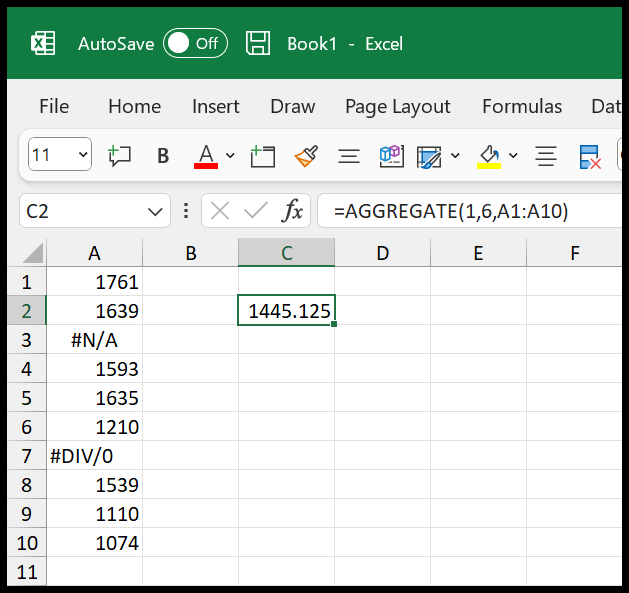Open the Name Box dropdown chevron
This screenshot has height=593, width=629.
point(155,211)
